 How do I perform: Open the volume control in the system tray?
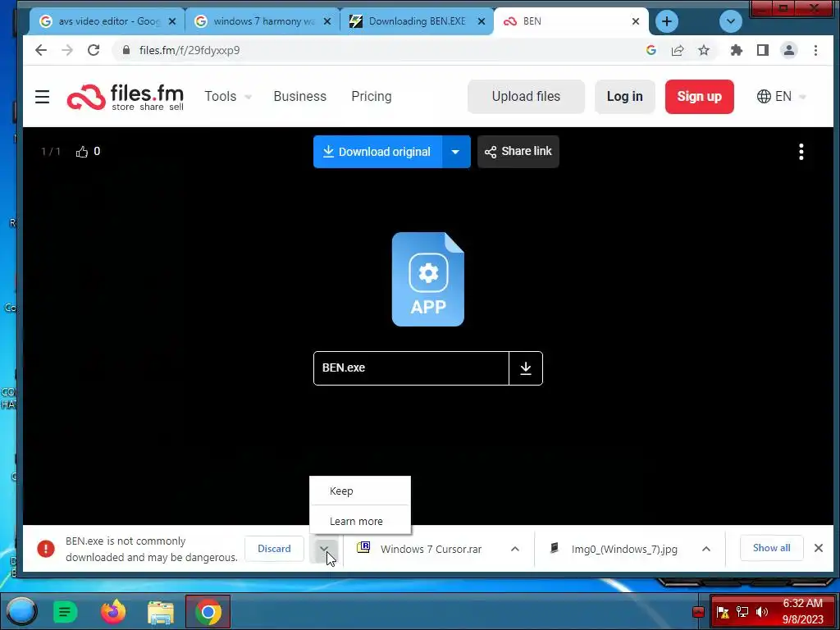[x=761, y=612]
